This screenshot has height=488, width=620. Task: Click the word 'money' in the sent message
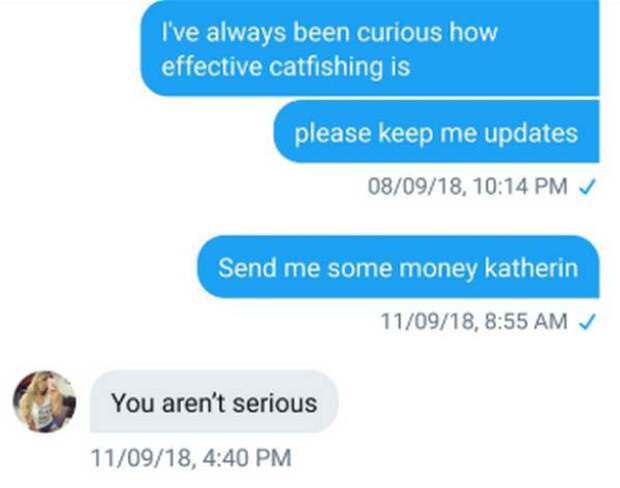[438, 269]
